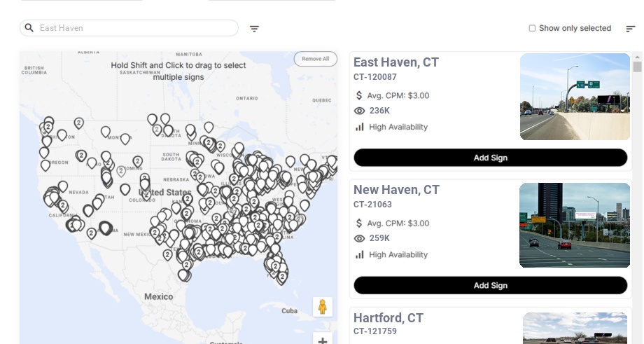Click the Hartford, CT listing title
The width and height of the screenshot is (644, 344).
(x=388, y=318)
